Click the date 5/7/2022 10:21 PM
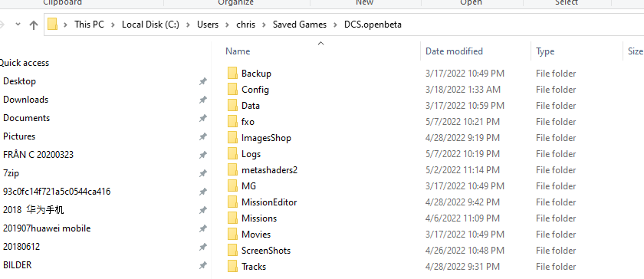 (x=462, y=122)
